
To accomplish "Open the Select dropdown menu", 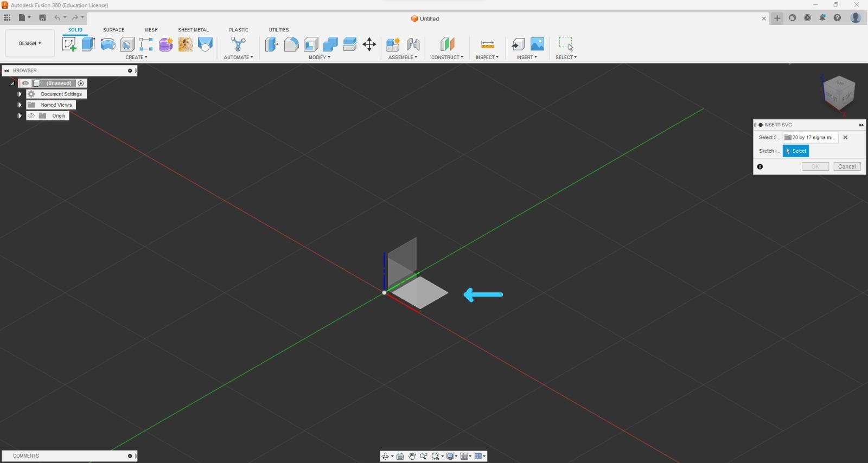I will (x=566, y=57).
